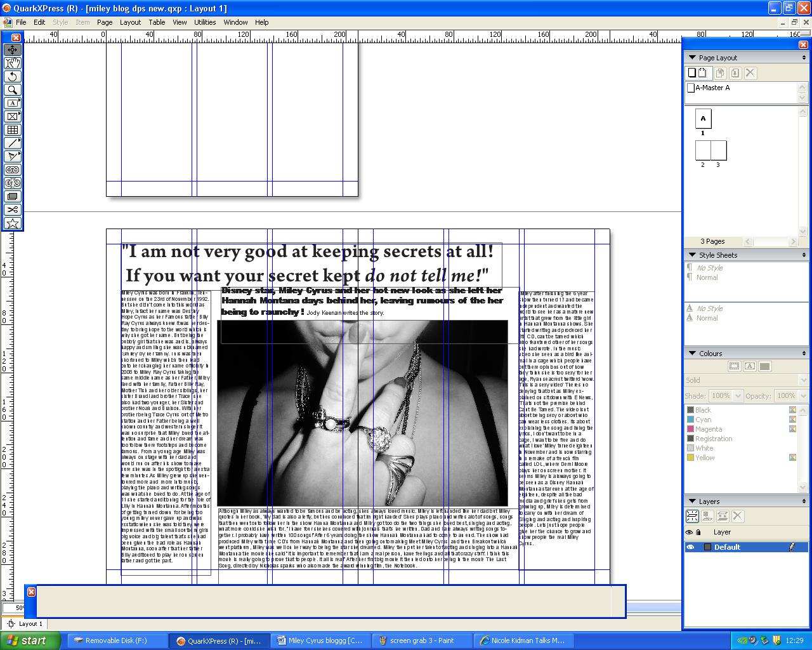Select the Default layer row

(746, 547)
